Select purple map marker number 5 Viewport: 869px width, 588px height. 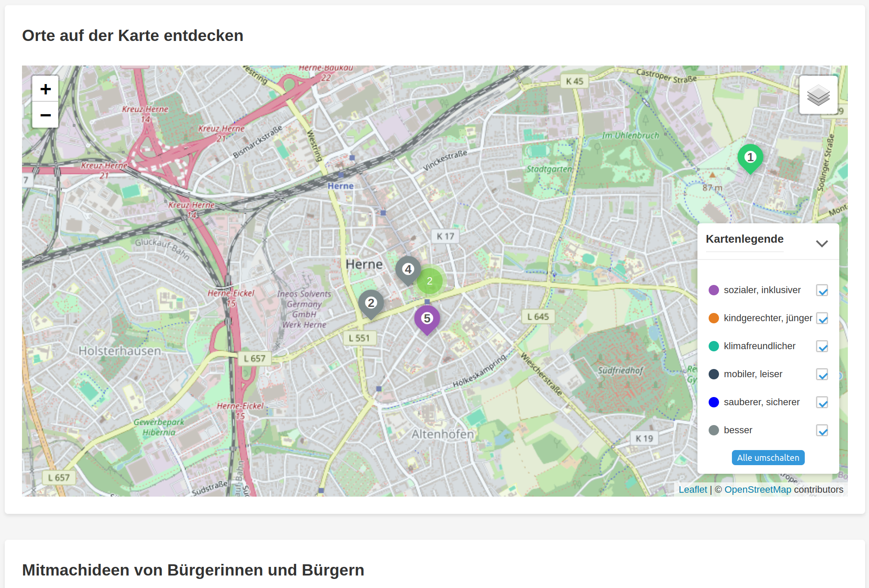coord(427,319)
